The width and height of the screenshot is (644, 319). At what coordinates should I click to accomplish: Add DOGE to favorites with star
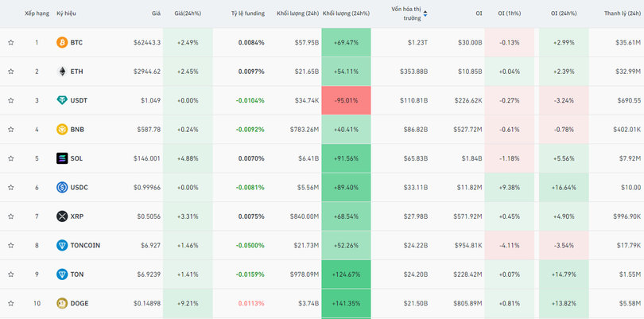[x=11, y=304]
